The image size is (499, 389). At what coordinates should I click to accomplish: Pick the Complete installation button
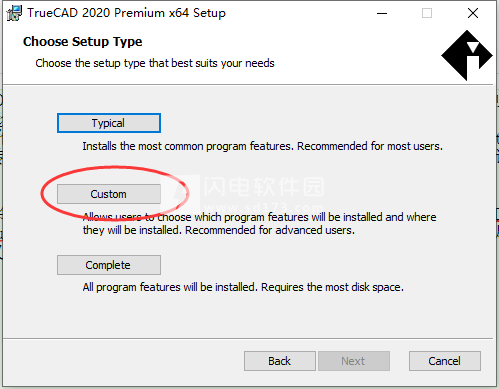[x=109, y=265]
